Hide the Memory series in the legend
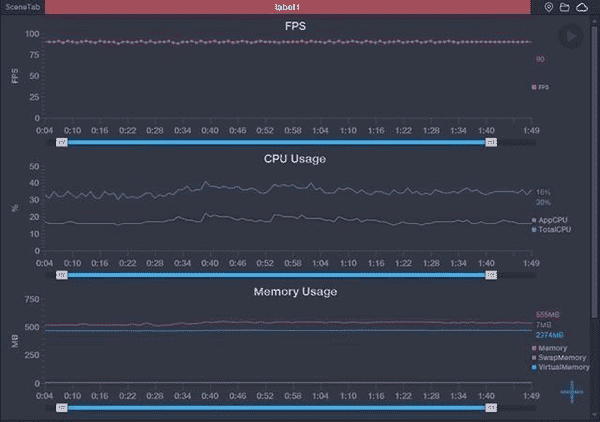600x422 pixels. pyautogui.click(x=549, y=348)
